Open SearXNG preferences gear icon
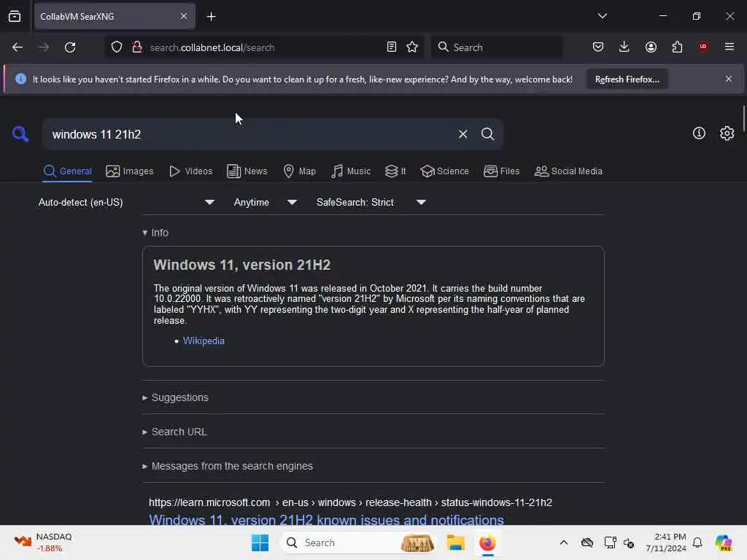The width and height of the screenshot is (747, 560). [x=727, y=133]
